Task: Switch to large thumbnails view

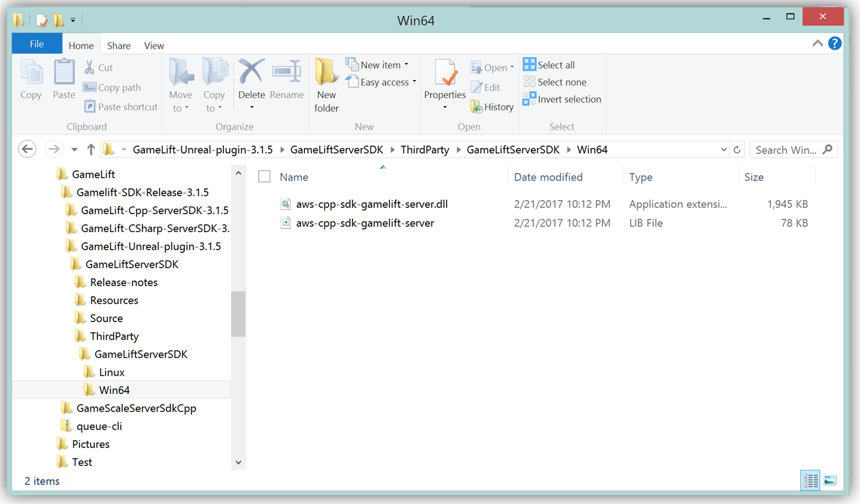Action: [829, 480]
